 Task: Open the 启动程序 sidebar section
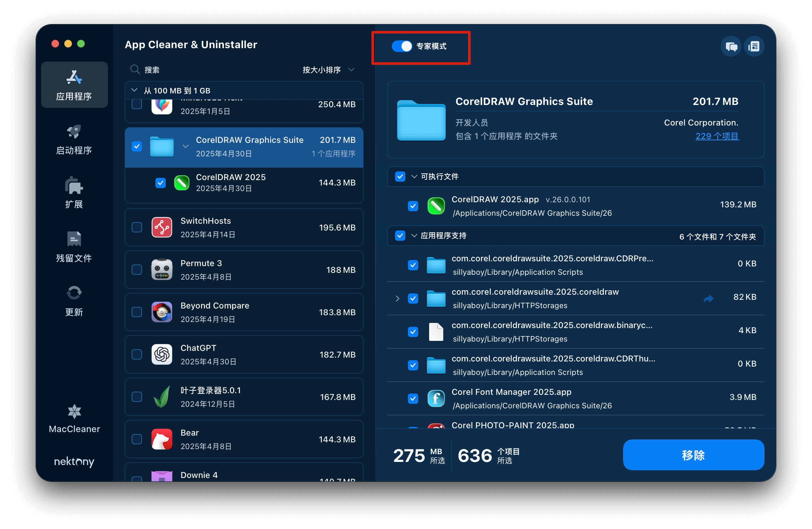pos(74,139)
